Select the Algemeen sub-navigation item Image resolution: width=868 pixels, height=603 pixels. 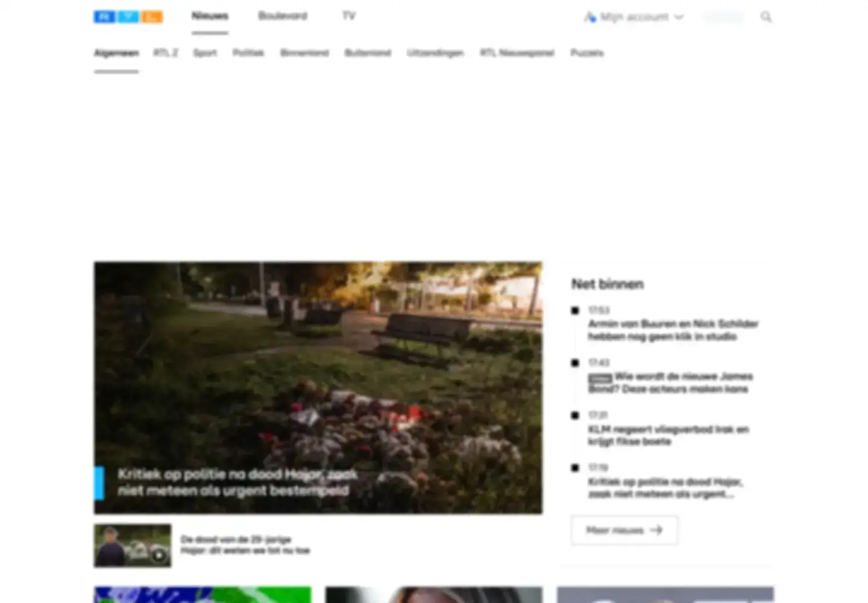click(x=116, y=53)
